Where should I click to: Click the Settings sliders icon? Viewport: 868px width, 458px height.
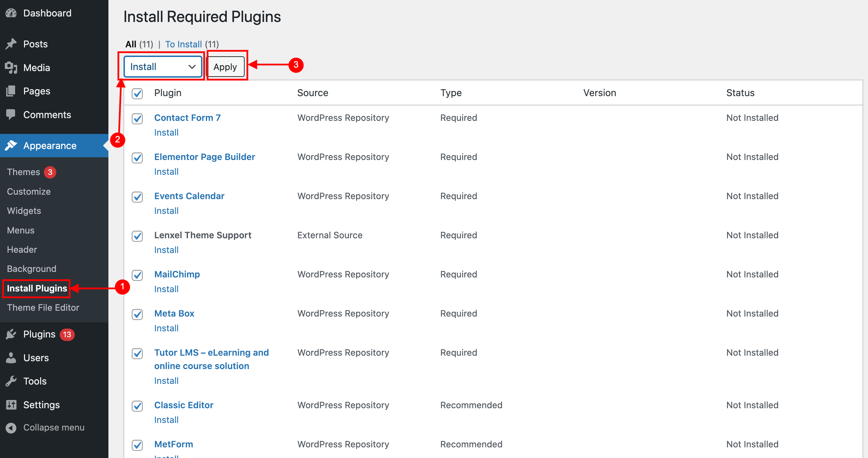coord(11,405)
